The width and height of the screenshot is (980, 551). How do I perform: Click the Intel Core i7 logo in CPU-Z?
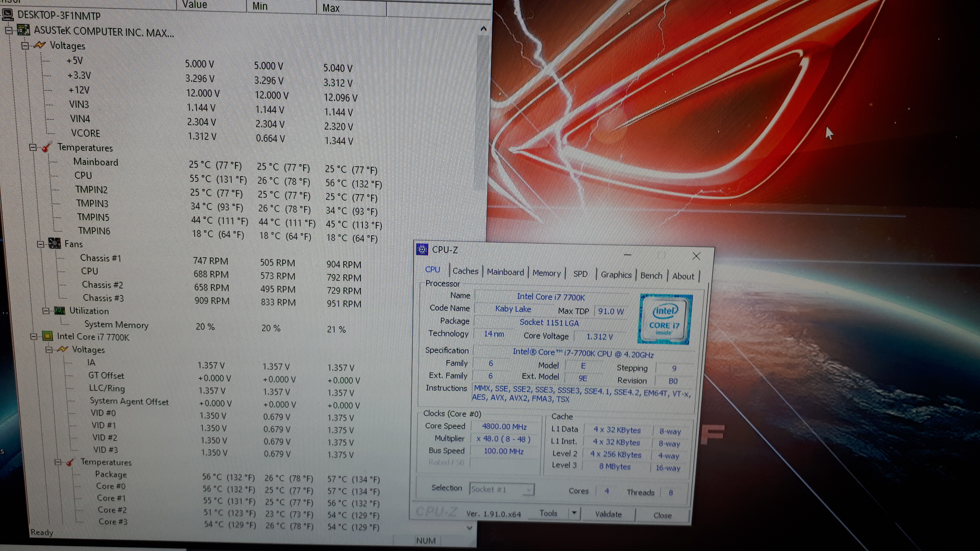(x=665, y=319)
